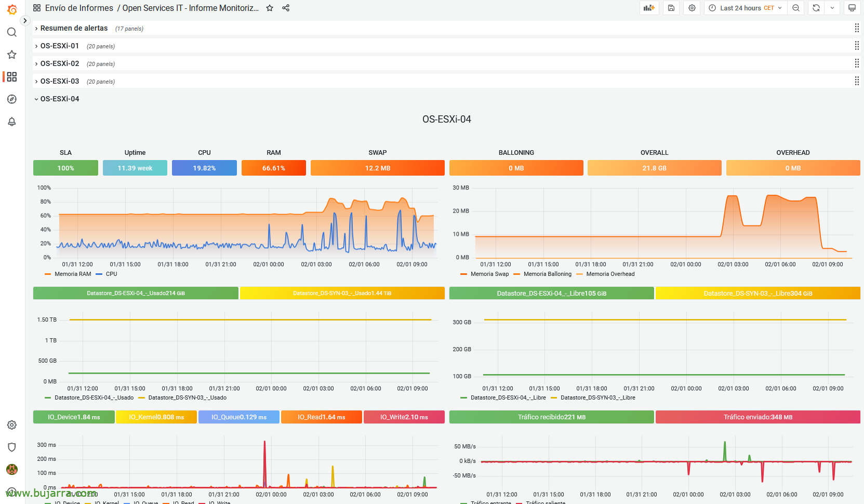
Task: Select the DS-SYN-03 Libre 304 GiB stat
Action: (758, 293)
